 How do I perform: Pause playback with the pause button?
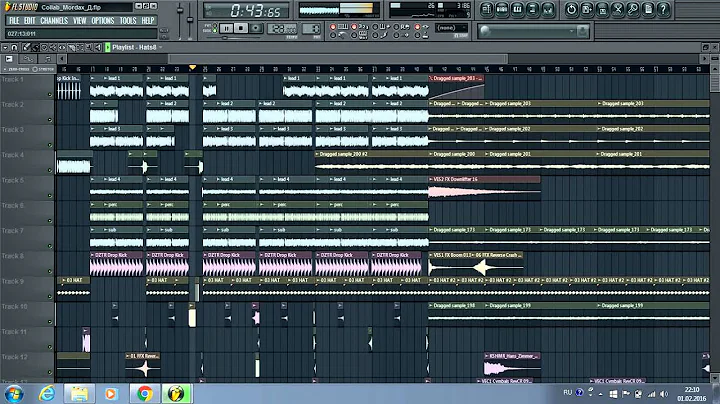226,28
